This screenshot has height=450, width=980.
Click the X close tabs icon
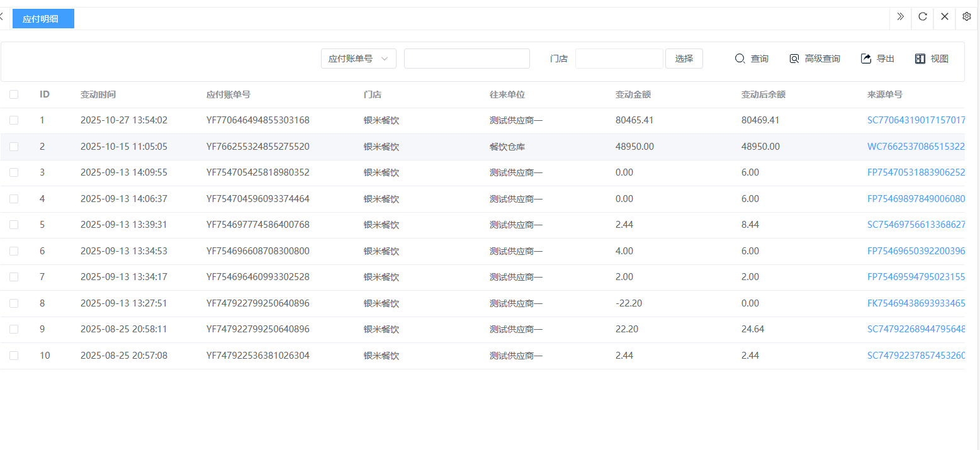(944, 17)
